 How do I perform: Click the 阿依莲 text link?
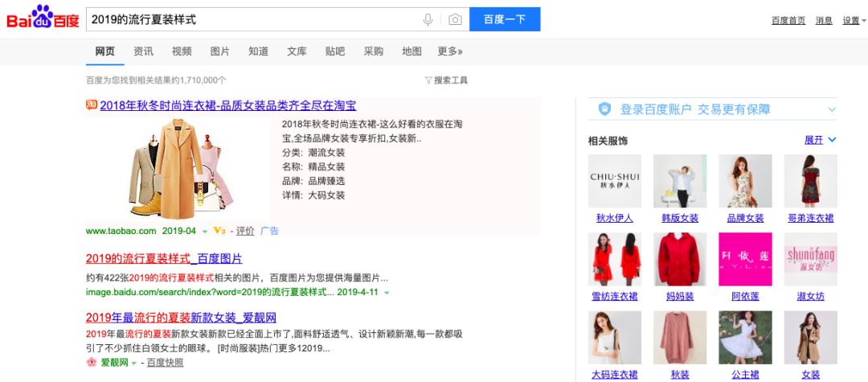[x=745, y=296]
